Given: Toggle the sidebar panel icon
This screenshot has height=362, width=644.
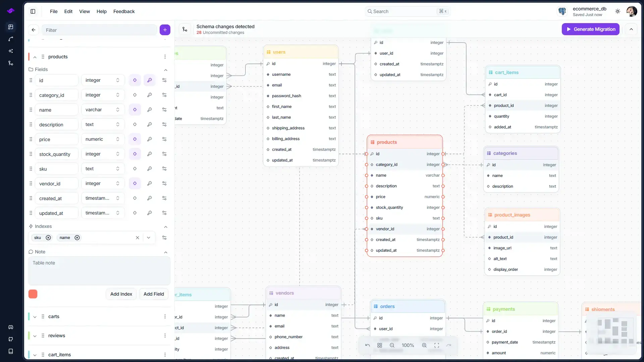Looking at the screenshot, I should 33,11.
